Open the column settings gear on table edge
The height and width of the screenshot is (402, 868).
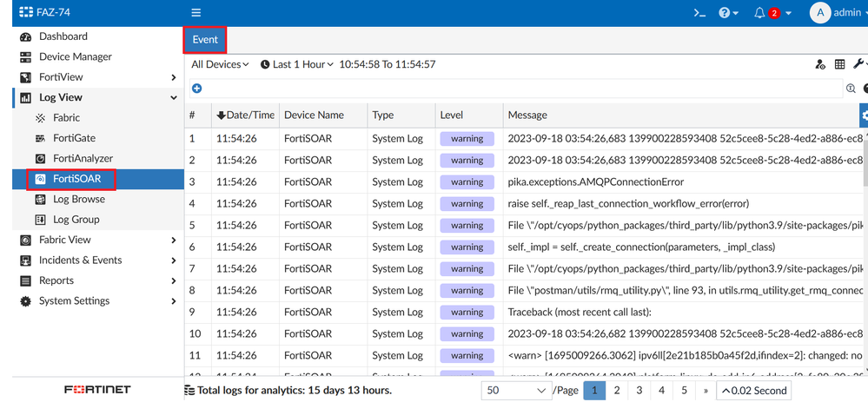[865, 115]
